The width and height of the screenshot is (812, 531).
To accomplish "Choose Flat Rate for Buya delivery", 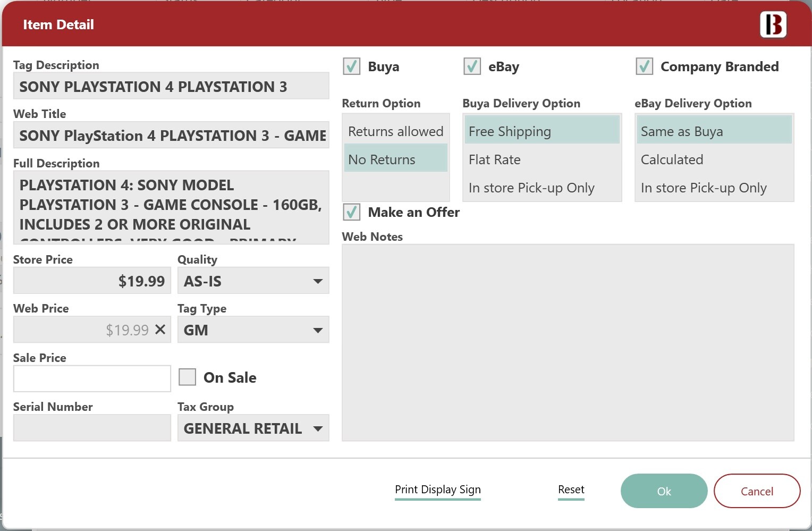I will coord(542,159).
